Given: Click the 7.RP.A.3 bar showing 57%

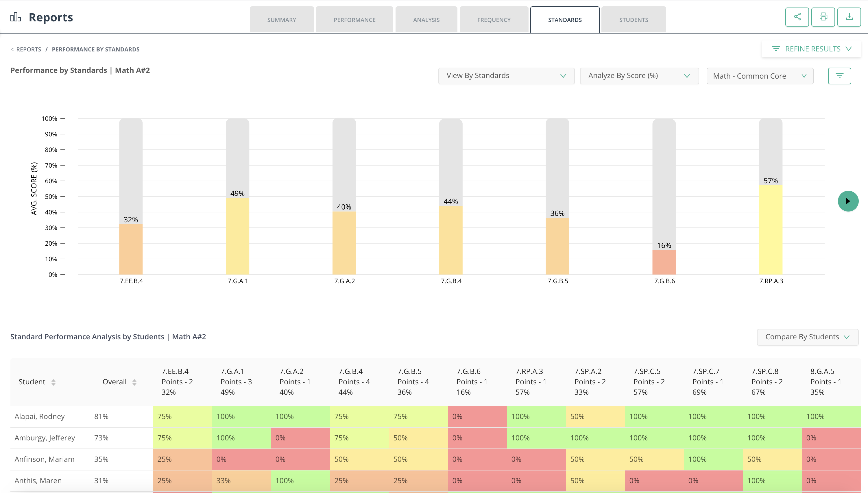Looking at the screenshot, I should (x=771, y=230).
